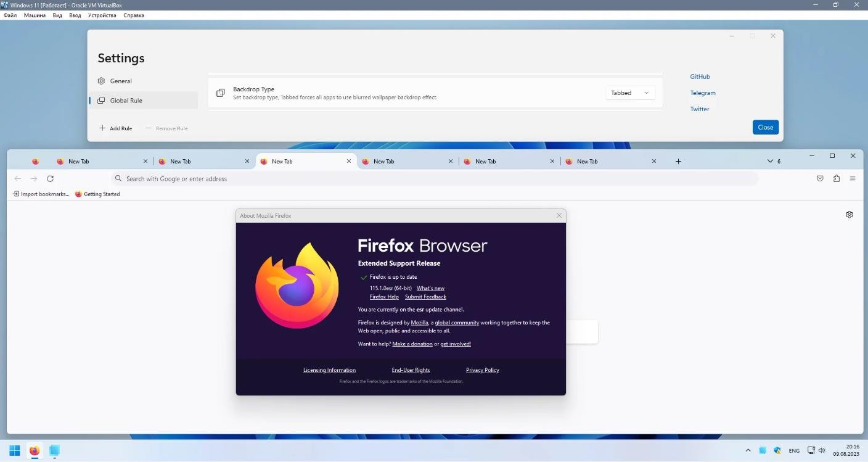
Task: Show hidden system tray icons
Action: click(748, 450)
